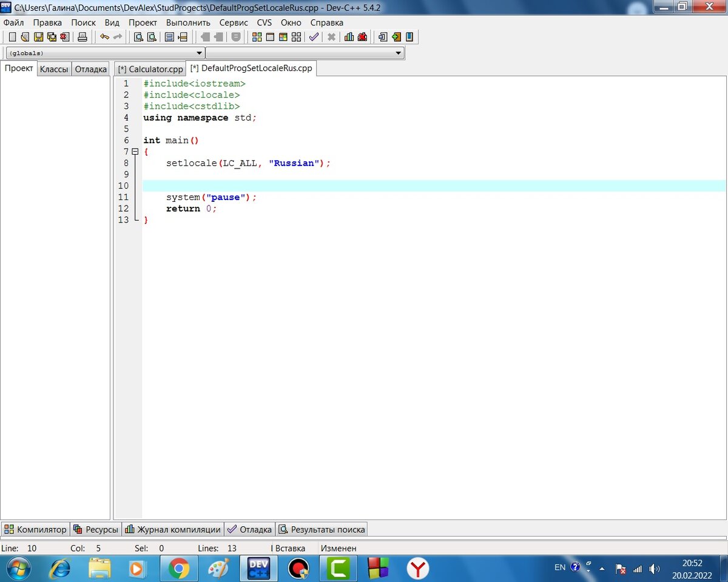Screen dimensions: 728x582
Task: Click the "Изменен" status bar entry
Action: point(339,548)
